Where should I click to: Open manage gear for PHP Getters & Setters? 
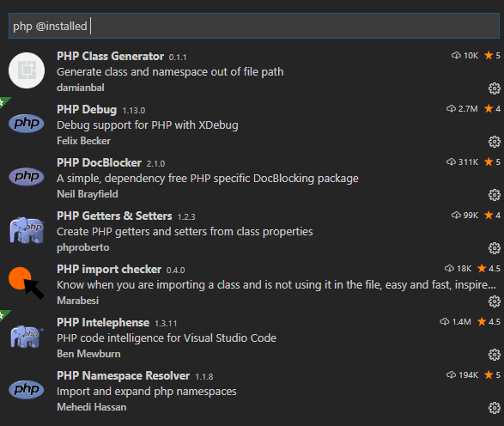494,248
